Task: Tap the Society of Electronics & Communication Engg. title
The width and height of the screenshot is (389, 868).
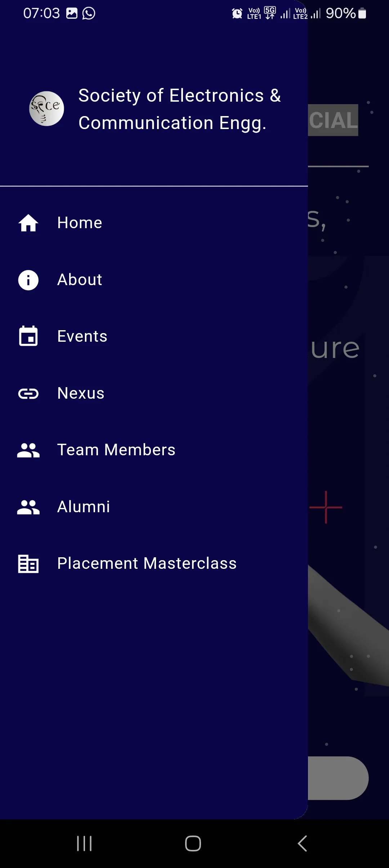Action: coord(179,109)
